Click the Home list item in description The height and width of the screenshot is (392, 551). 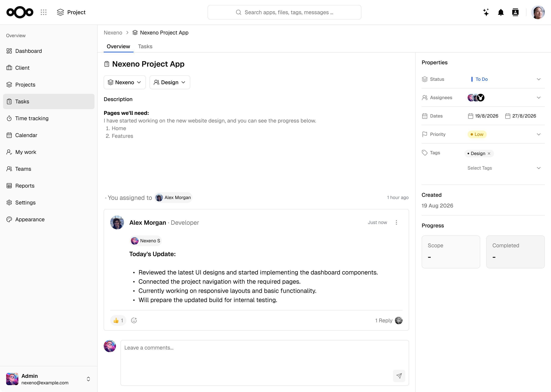(119, 128)
